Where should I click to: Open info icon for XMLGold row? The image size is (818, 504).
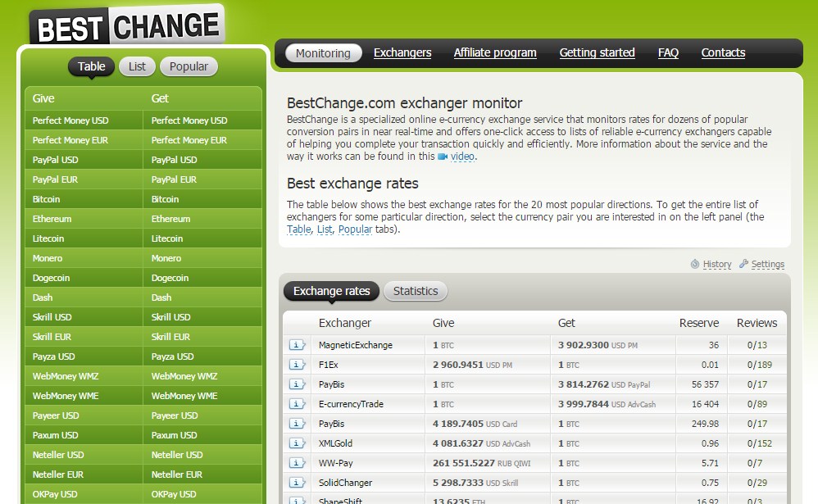297,443
